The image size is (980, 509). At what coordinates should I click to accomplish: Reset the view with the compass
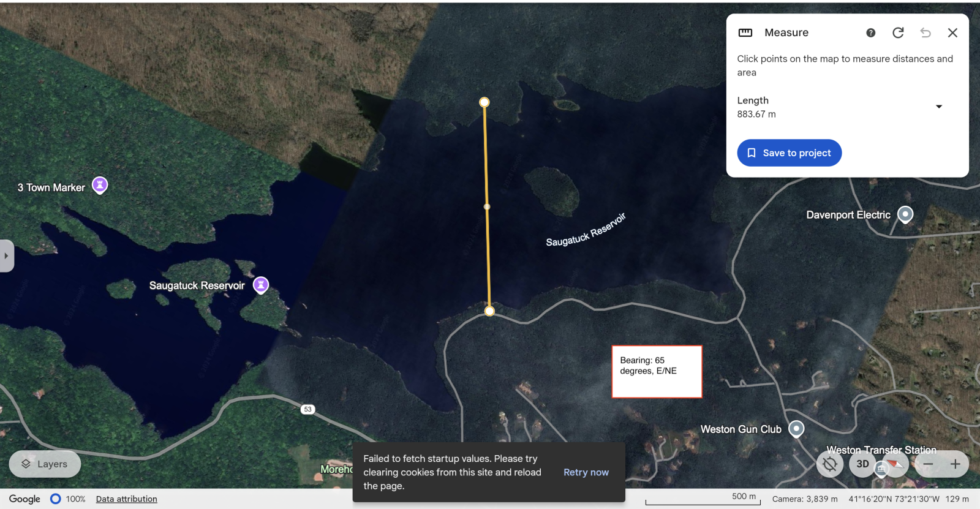[895, 464]
